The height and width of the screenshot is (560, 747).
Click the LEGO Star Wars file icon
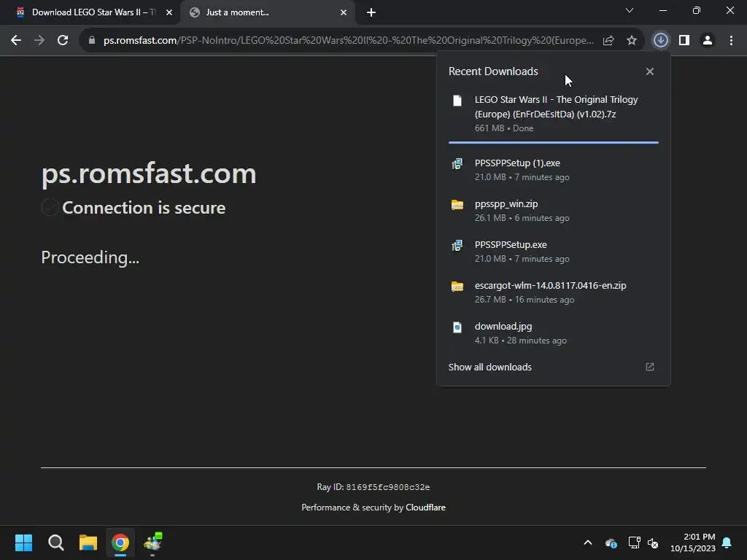pyautogui.click(x=457, y=101)
